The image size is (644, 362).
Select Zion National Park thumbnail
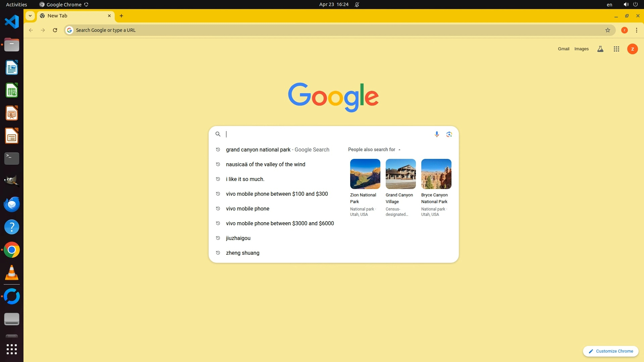click(x=365, y=174)
